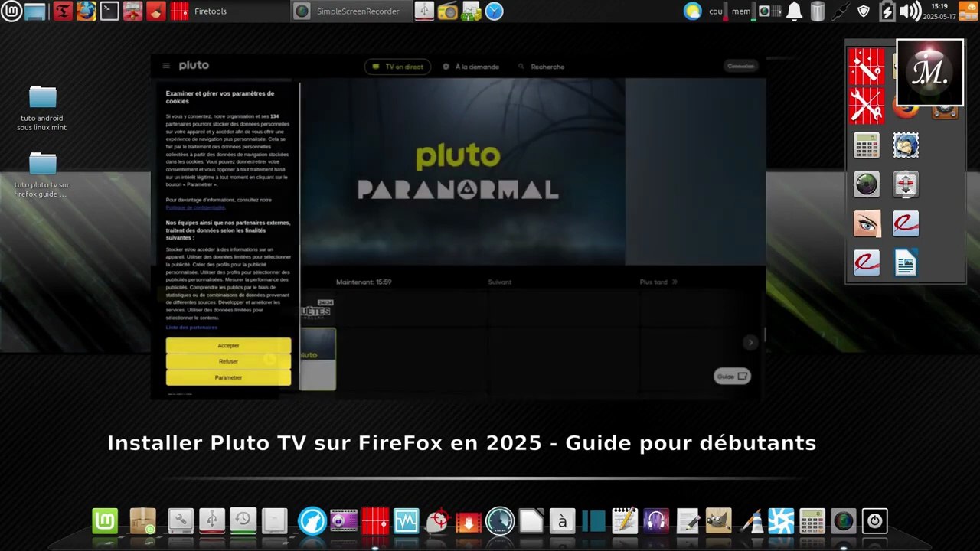This screenshot has width=980, height=551.
Task: Click the red wrench-and-screwdriver icon in side panel
Action: (866, 106)
